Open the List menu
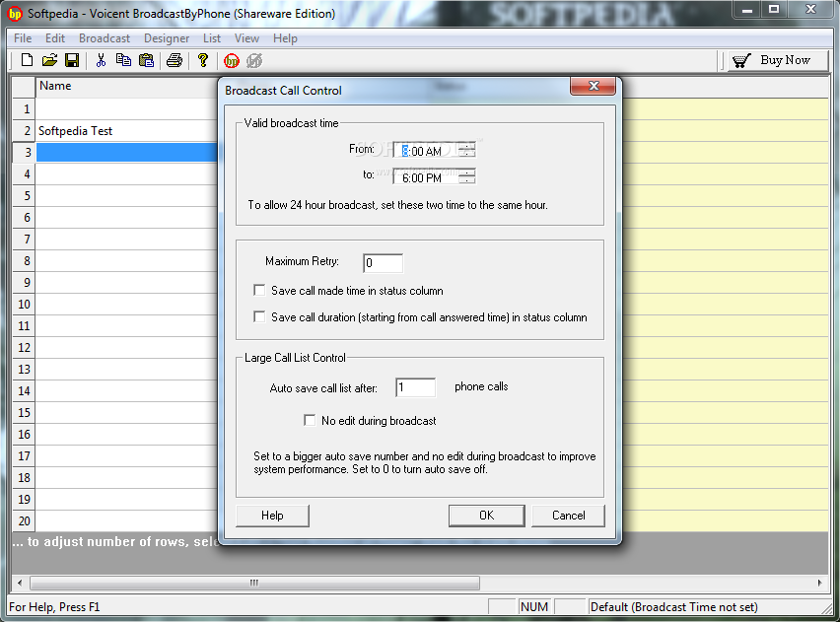 pyautogui.click(x=212, y=38)
